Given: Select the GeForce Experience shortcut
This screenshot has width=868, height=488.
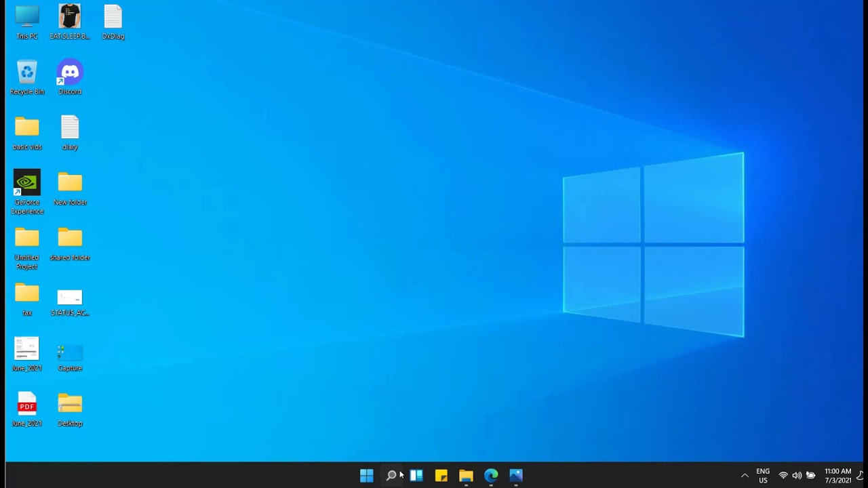Looking at the screenshot, I should [x=27, y=192].
